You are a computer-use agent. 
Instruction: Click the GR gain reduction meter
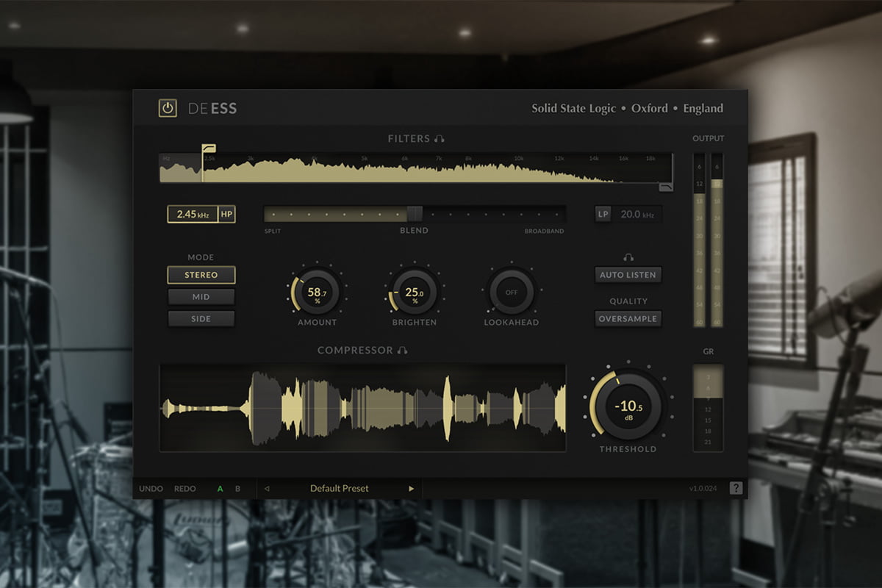pos(709,408)
